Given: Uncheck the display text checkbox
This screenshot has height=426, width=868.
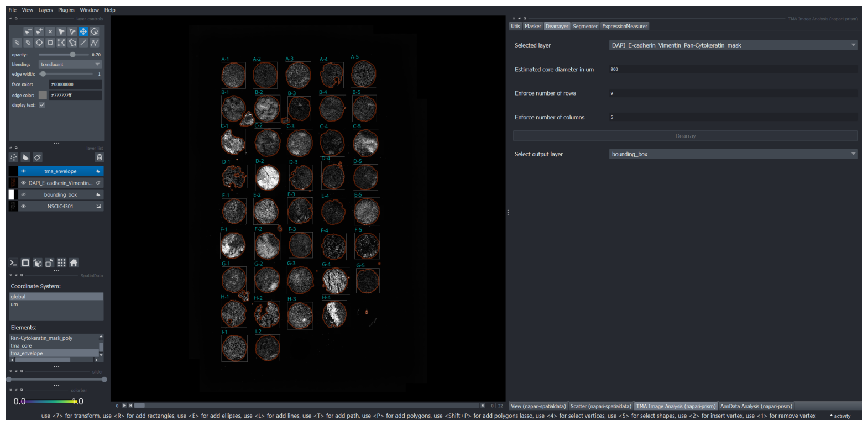Looking at the screenshot, I should (x=42, y=105).
